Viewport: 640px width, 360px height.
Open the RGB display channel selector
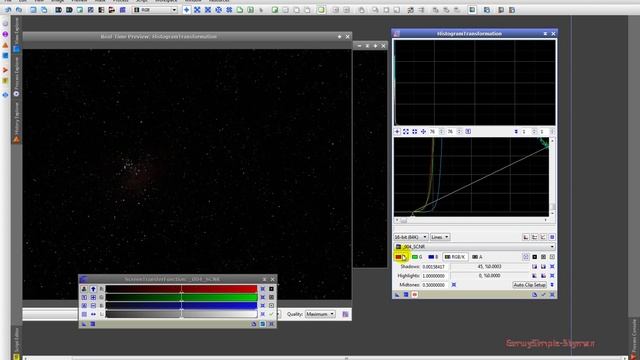tap(155, 9)
